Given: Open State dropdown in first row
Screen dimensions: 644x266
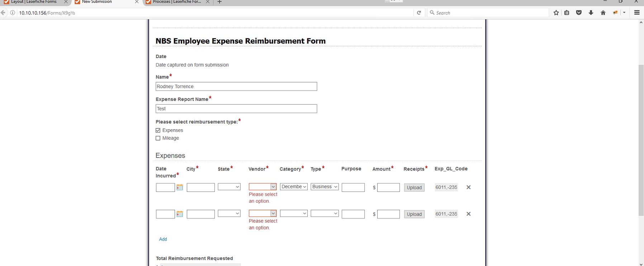Looking at the screenshot, I should click(229, 187).
